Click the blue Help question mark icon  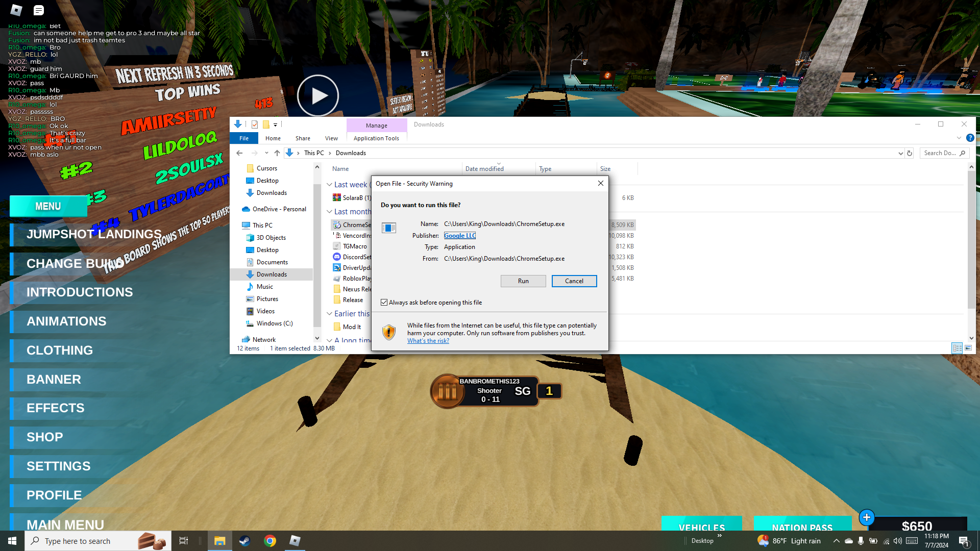(x=970, y=138)
